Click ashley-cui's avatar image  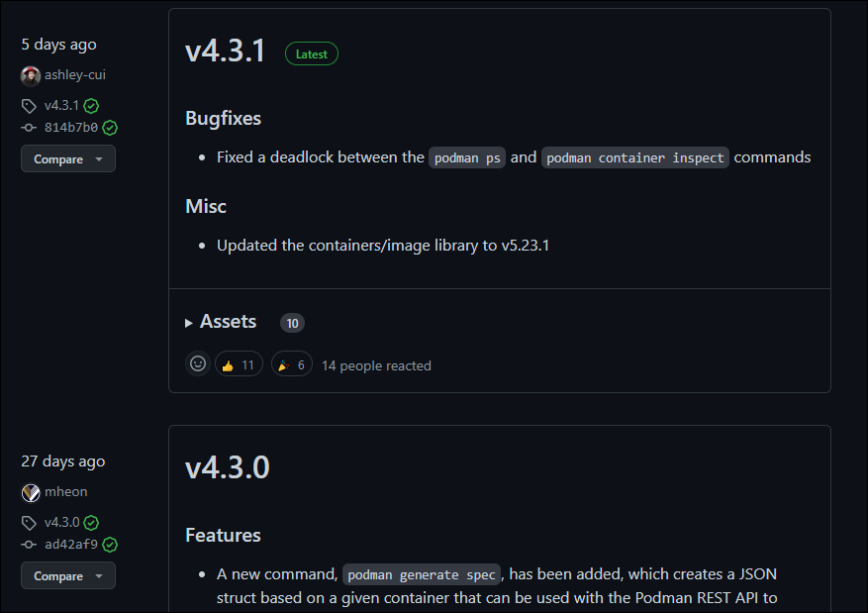(31, 75)
